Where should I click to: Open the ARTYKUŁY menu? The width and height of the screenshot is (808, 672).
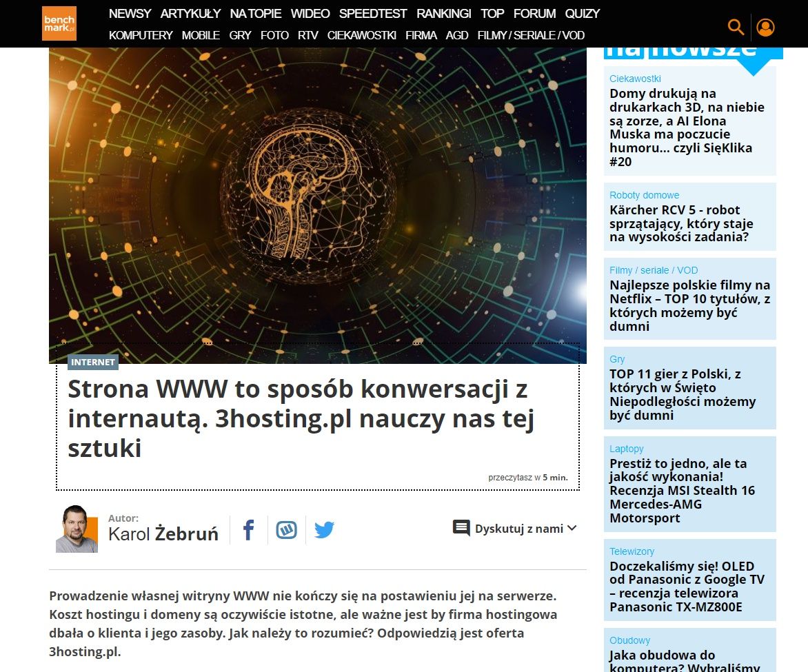[x=191, y=13]
